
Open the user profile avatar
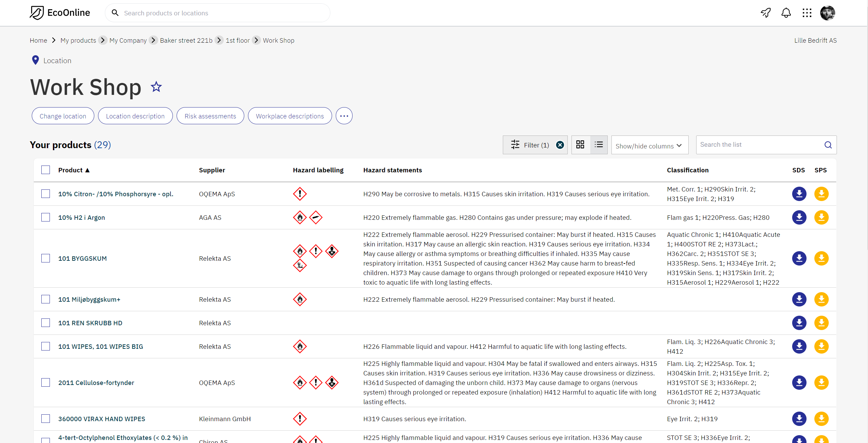pyautogui.click(x=827, y=13)
